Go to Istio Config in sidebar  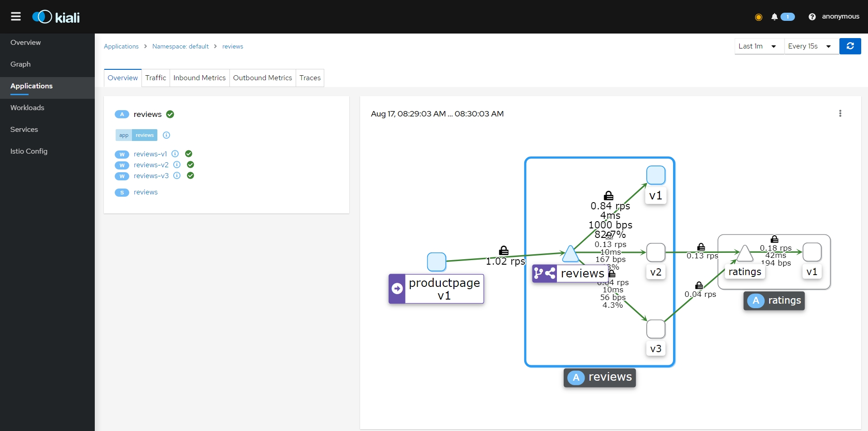29,151
